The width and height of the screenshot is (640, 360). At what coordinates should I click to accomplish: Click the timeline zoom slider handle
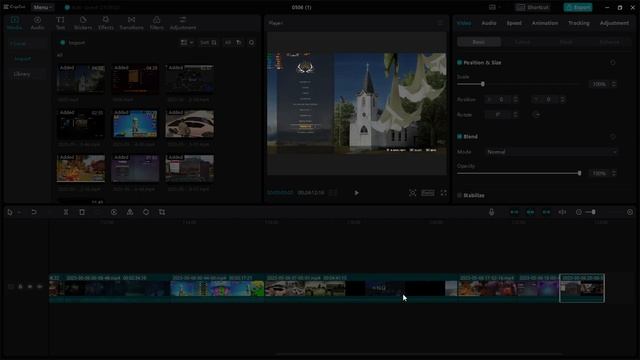(593, 212)
